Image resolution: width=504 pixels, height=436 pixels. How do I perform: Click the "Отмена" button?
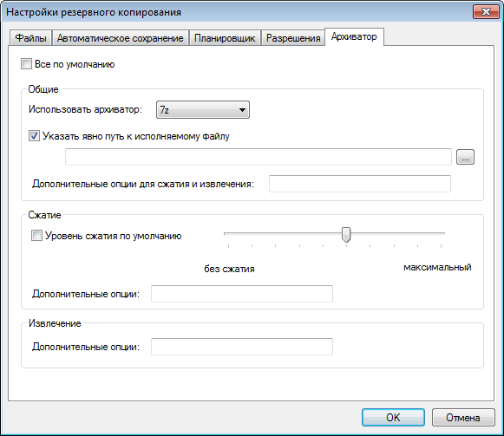pos(463,418)
